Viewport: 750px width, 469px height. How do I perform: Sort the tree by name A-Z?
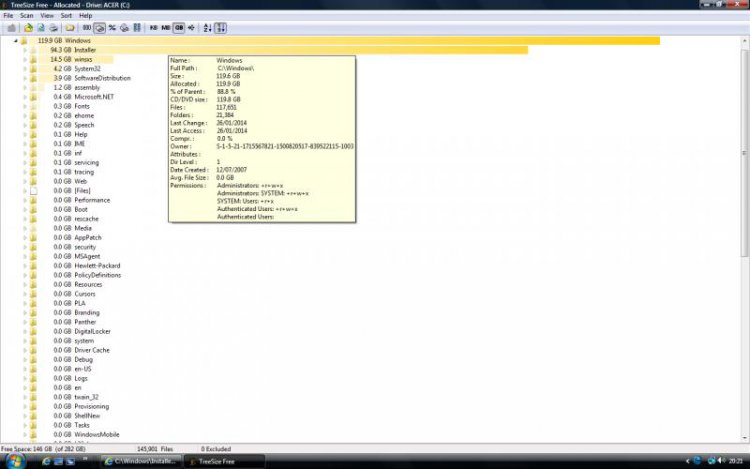tap(207, 28)
